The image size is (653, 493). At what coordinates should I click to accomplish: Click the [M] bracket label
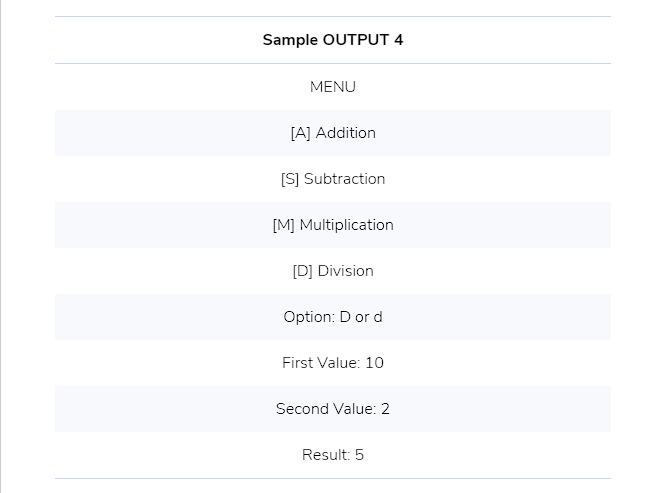click(x=284, y=225)
